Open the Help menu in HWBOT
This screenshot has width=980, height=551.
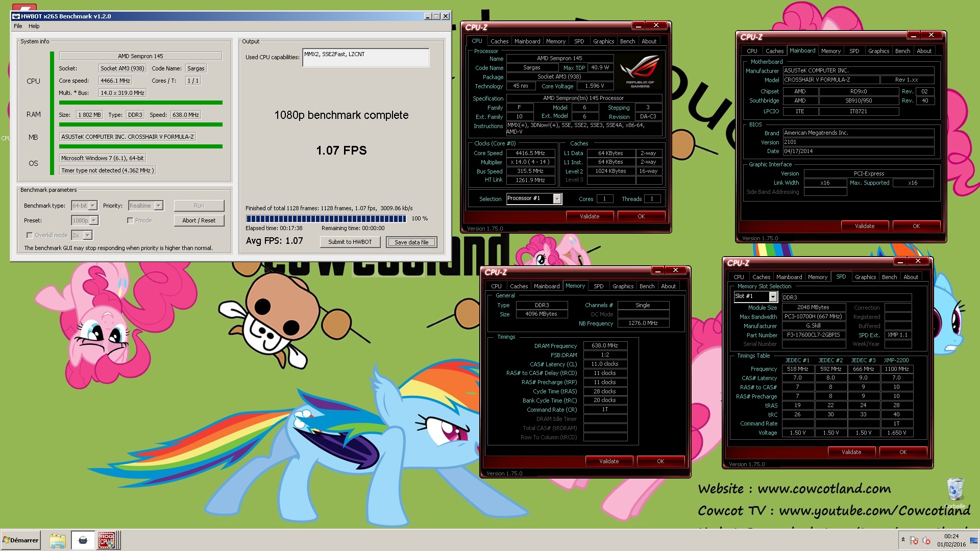point(34,26)
